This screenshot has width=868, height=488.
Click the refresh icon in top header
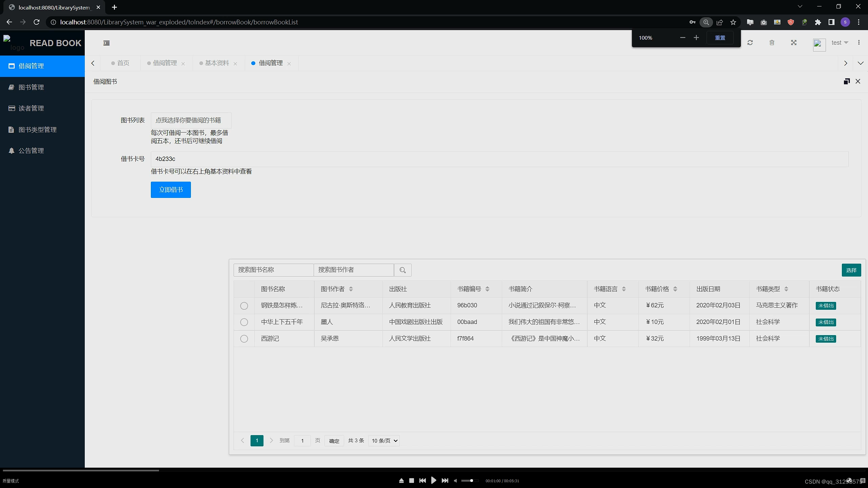pos(750,43)
